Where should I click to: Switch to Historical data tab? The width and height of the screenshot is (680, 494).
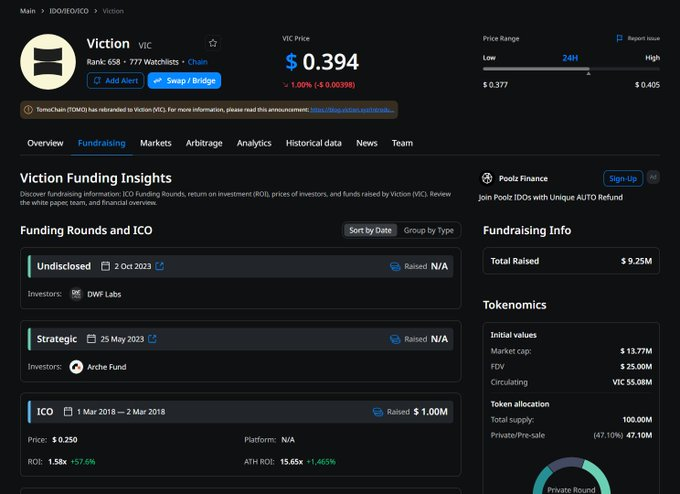[x=314, y=143]
